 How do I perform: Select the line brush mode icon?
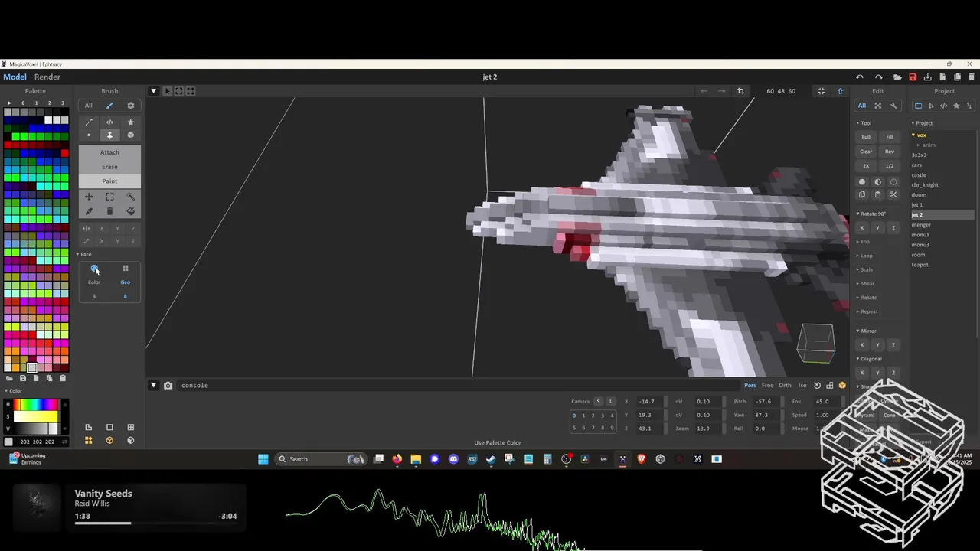tap(89, 122)
